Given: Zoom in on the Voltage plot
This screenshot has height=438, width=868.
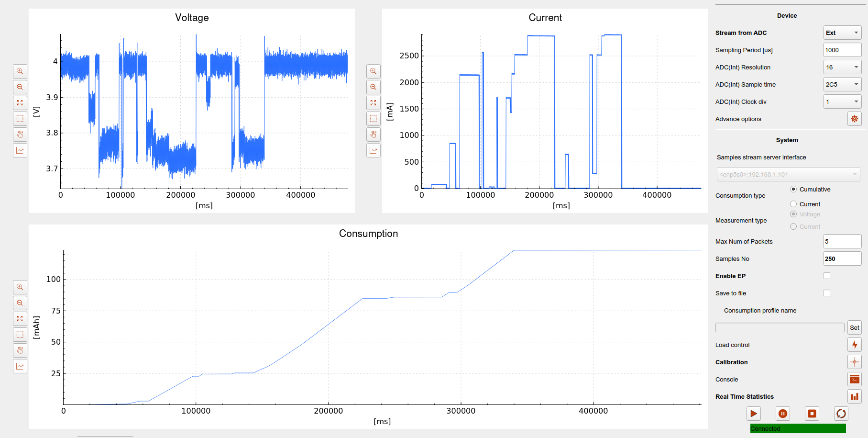Looking at the screenshot, I should pyautogui.click(x=20, y=71).
